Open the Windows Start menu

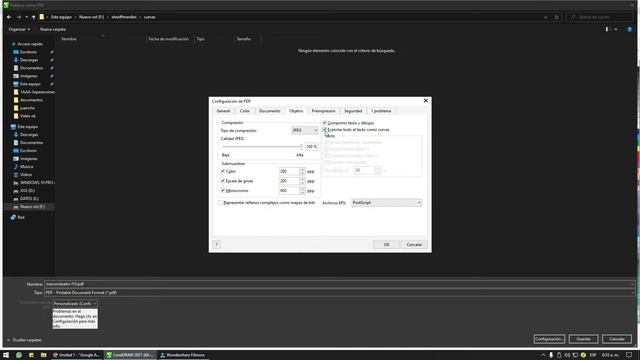point(6,355)
